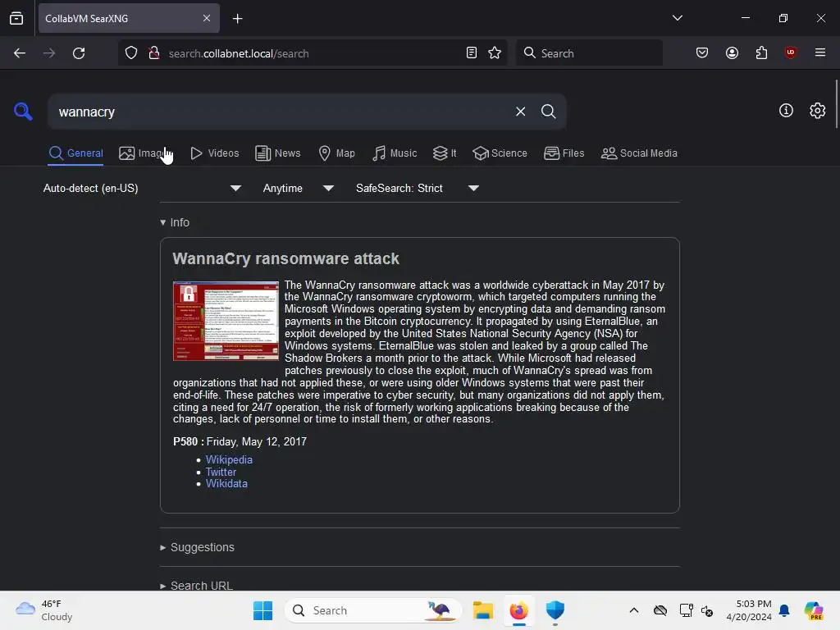The height and width of the screenshot is (630, 840).
Task: Bookmark this page with the star
Action: 495,53
